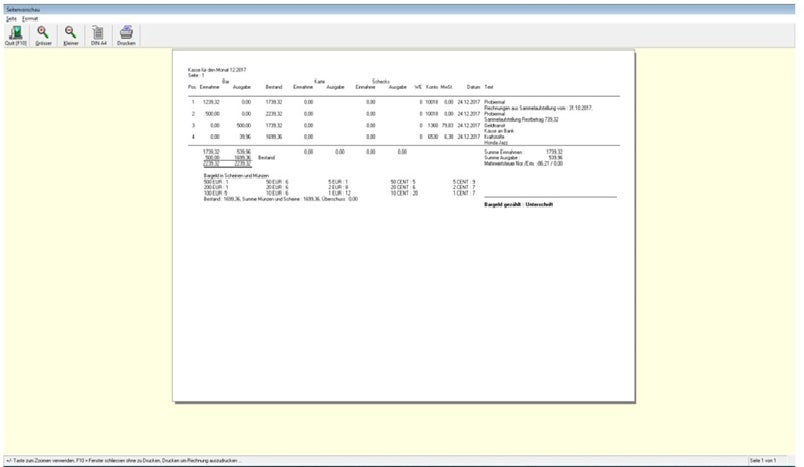This screenshot has width=804, height=467.
Task: Click the 'Seite 1 von 1' status indicator
Action: coord(762,460)
